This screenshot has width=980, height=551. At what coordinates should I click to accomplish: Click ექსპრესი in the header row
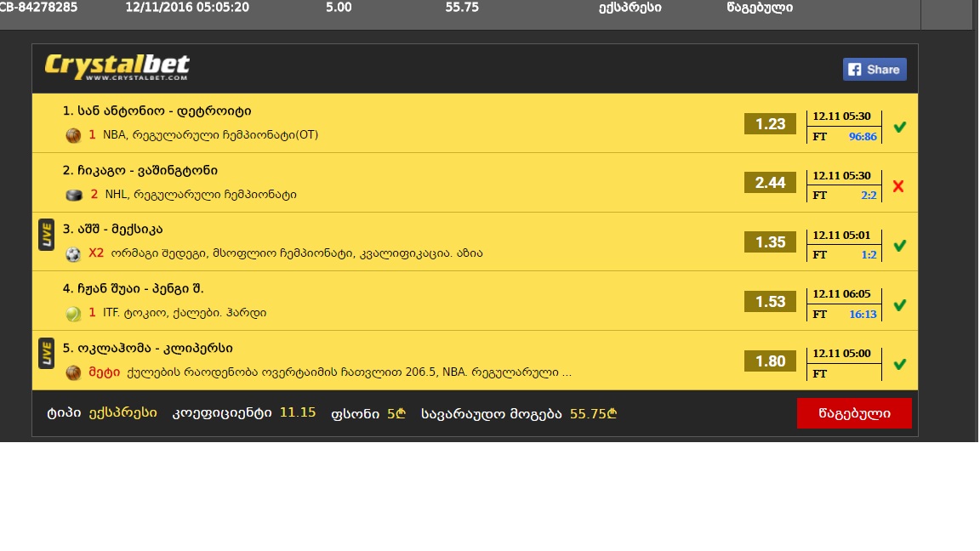tap(630, 8)
